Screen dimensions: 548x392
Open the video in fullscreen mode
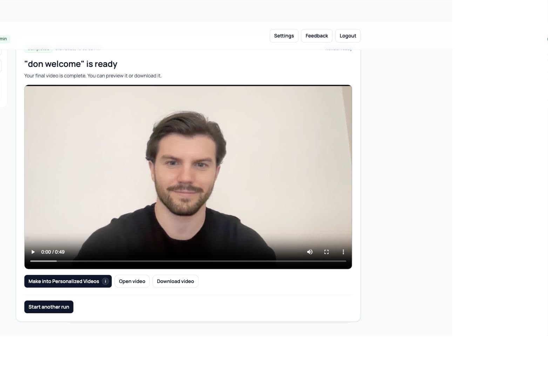(x=326, y=252)
